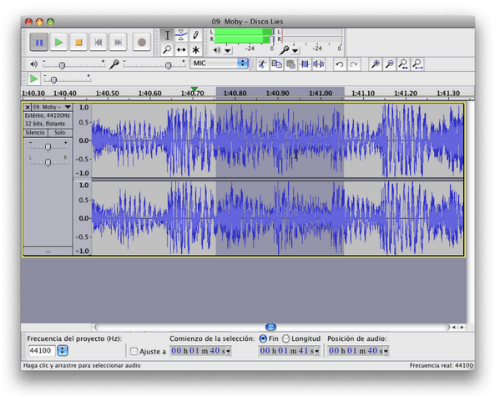The width and height of the screenshot is (500, 402).
Task: Click the Solo button on track
Action: (60, 133)
